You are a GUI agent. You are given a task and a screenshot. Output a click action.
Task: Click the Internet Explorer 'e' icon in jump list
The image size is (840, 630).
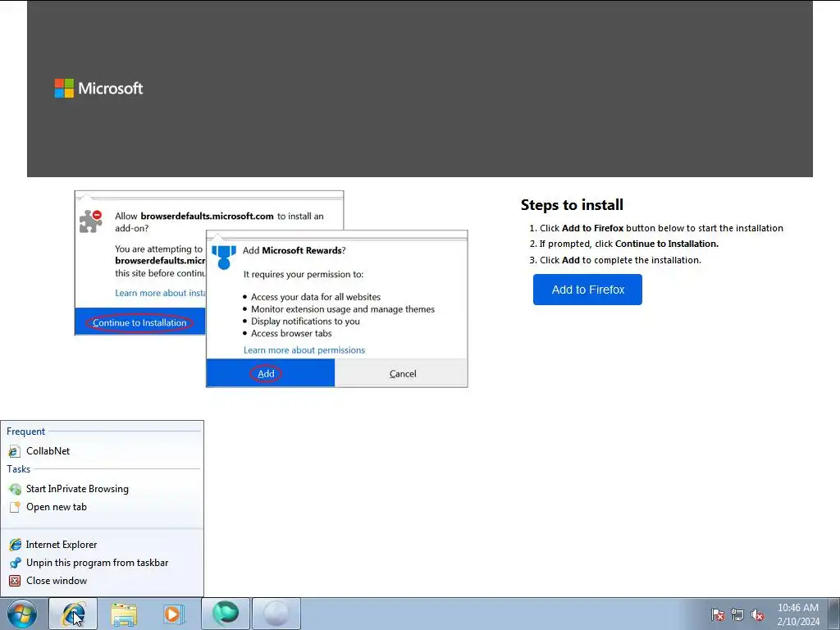point(15,545)
